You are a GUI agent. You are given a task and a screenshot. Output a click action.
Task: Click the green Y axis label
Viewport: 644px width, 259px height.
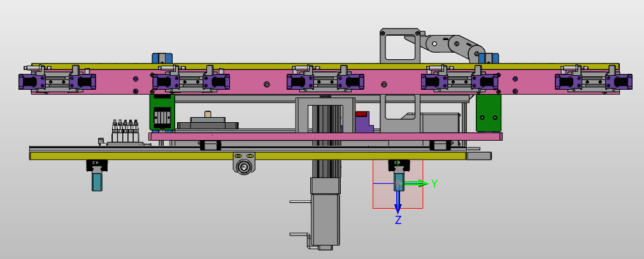point(434,184)
